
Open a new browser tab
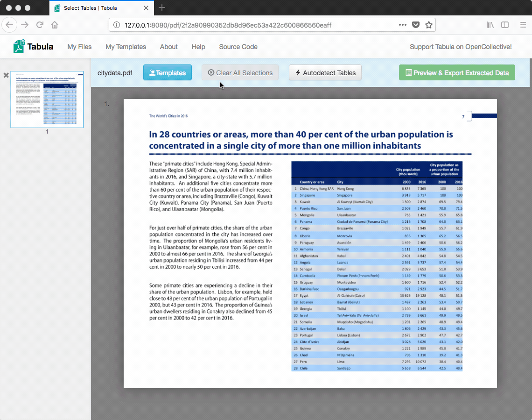(x=162, y=7)
